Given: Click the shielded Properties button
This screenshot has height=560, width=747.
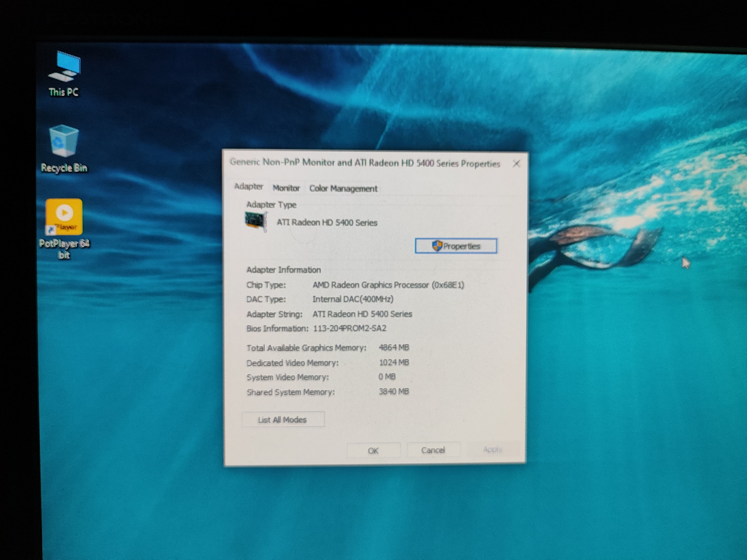Looking at the screenshot, I should [455, 246].
